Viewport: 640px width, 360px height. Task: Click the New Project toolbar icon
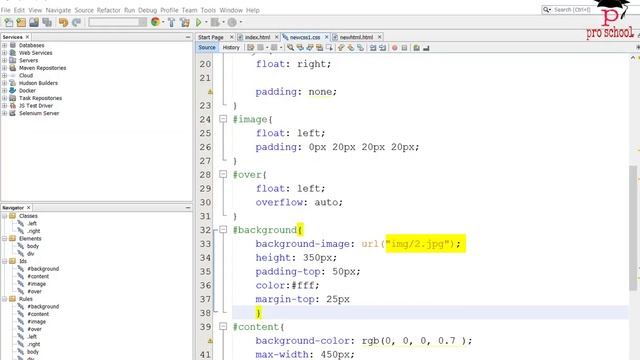pos(21,22)
